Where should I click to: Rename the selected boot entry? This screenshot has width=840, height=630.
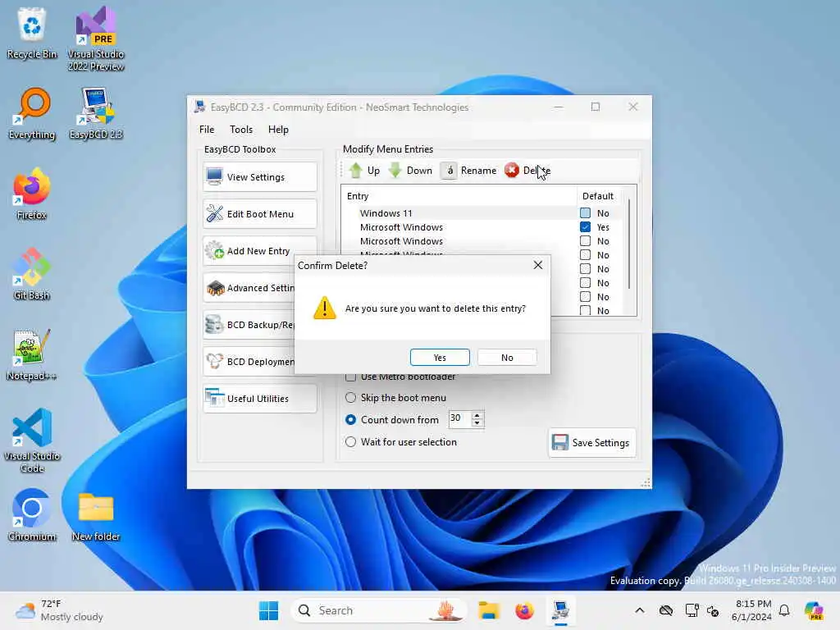469,171
